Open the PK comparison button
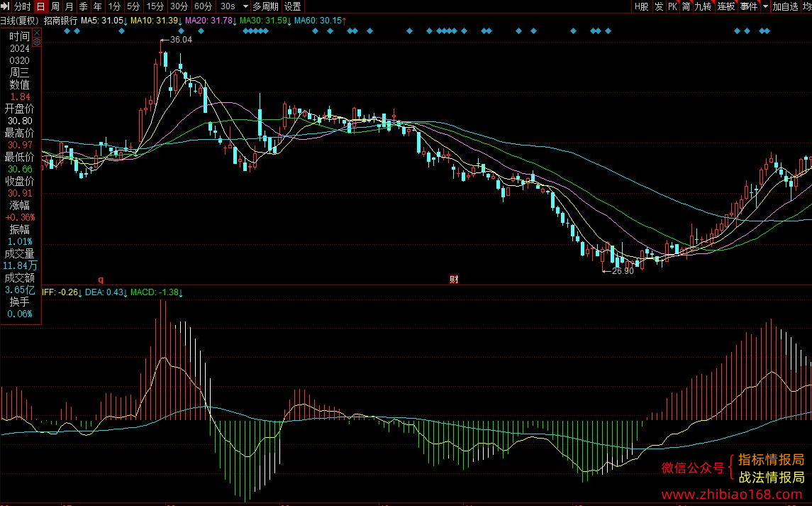The image size is (812, 506). coord(672,6)
